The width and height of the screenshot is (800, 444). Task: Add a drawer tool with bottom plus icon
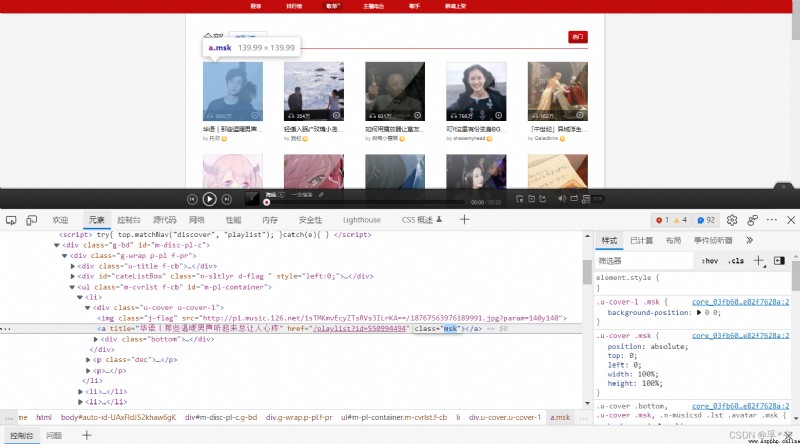86,435
